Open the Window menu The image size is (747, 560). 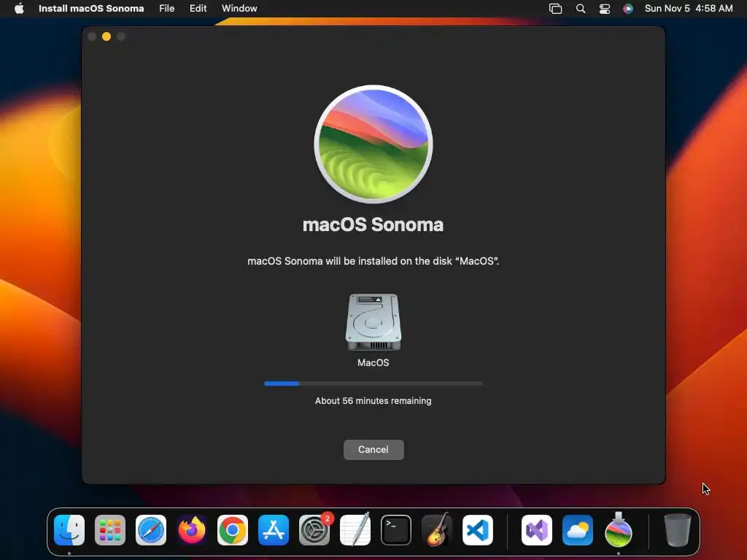pos(239,9)
